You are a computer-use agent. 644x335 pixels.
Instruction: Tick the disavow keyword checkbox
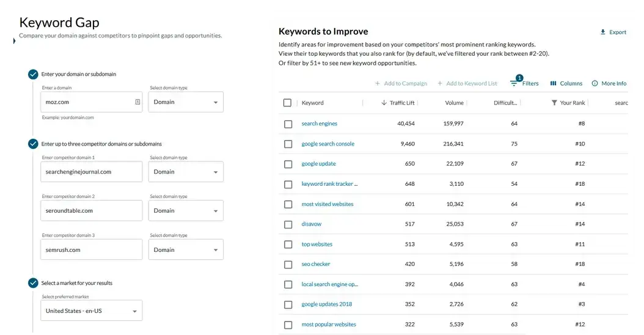(x=288, y=224)
